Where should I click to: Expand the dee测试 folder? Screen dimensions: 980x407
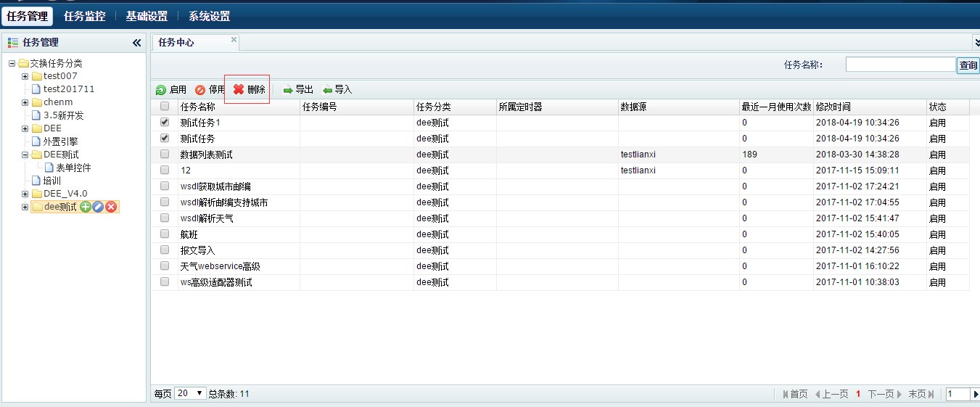(x=25, y=207)
